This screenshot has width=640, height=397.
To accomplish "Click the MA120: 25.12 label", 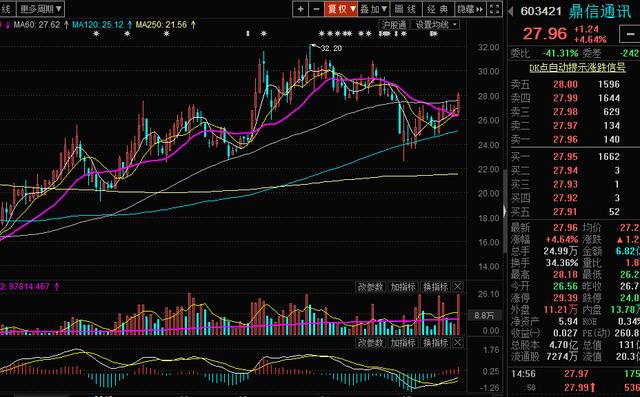I will 98,25.
